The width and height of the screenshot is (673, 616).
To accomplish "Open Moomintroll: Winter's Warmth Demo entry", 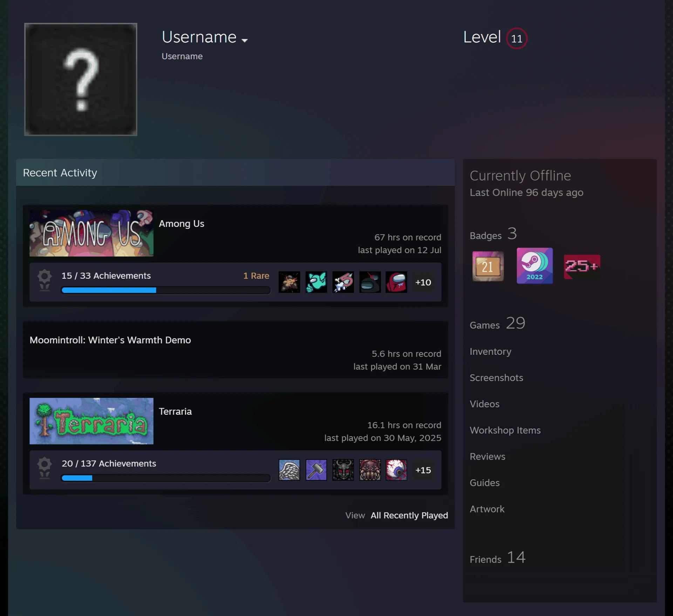I will (110, 340).
